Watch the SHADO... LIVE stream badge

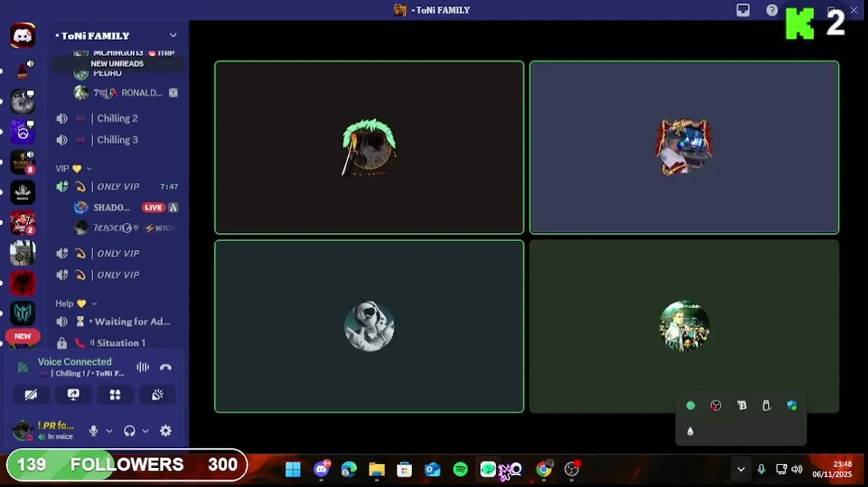coord(153,208)
